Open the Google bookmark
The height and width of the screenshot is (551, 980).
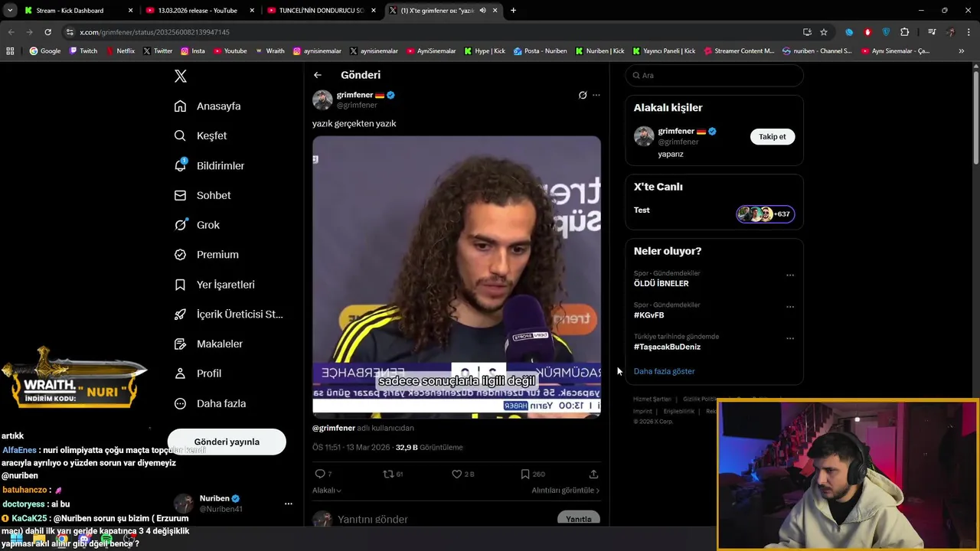[x=45, y=51]
